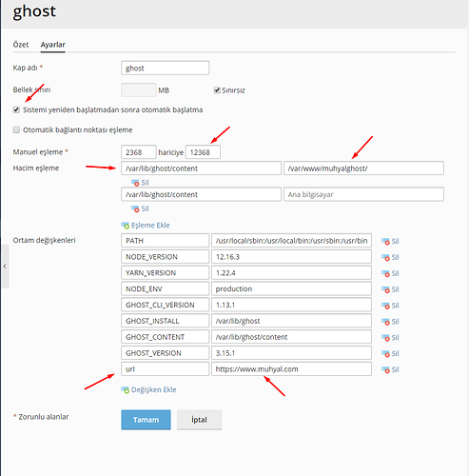Click the PATH variable name field
Screen dimensions: 469x476
tap(165, 241)
